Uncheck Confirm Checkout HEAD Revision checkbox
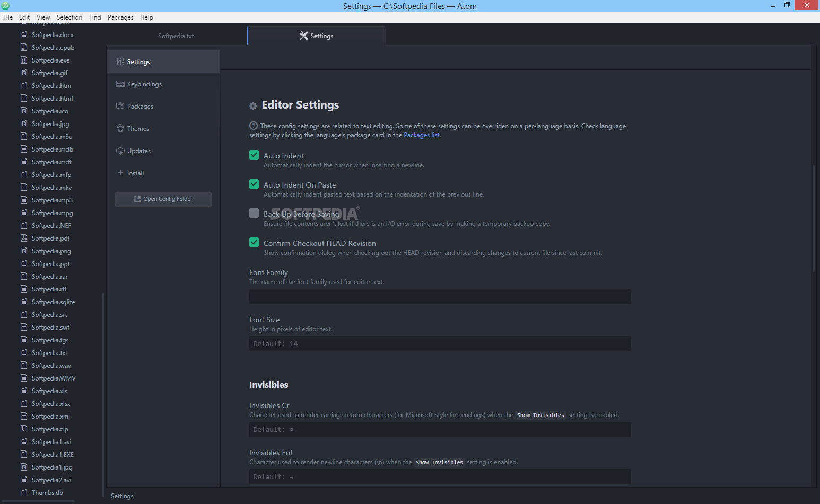Viewport: 820px width, 504px height. point(254,242)
